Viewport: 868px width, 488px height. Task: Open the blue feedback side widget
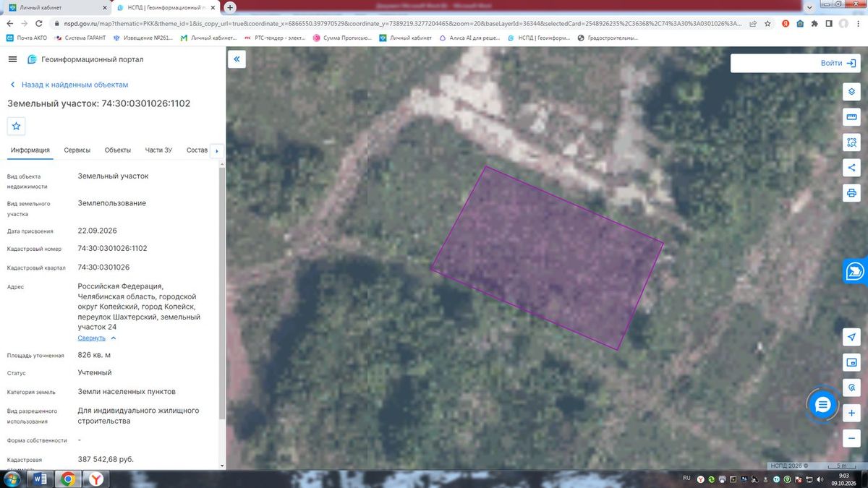pyautogui.click(x=856, y=271)
